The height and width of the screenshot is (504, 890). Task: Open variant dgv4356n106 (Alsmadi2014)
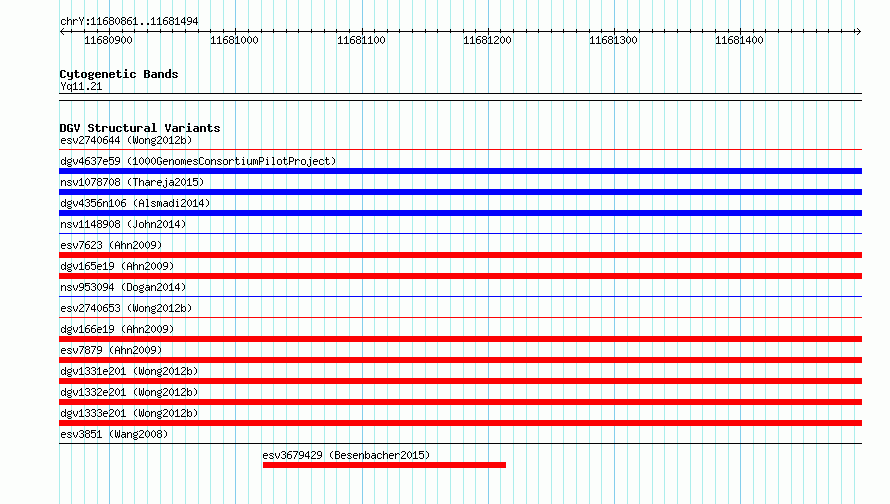pyautogui.click(x=135, y=203)
